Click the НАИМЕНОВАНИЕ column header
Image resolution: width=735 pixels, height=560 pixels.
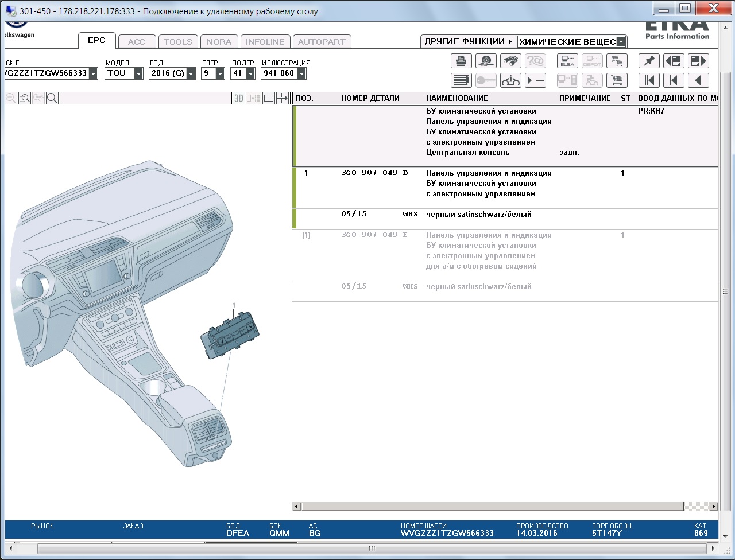(457, 98)
